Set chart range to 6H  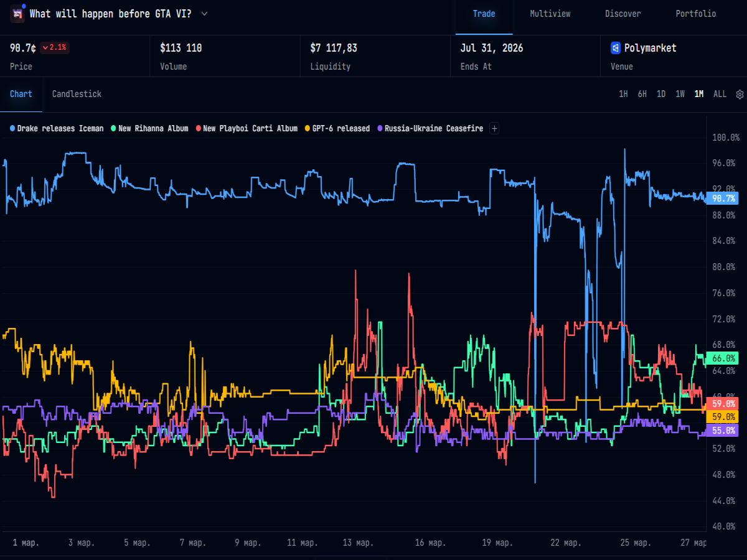642,94
